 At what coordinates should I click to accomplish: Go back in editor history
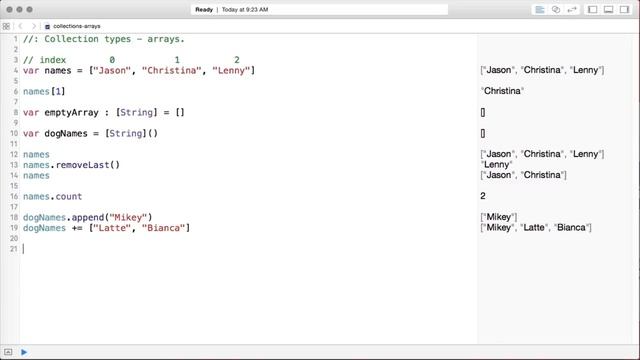coord(20,26)
